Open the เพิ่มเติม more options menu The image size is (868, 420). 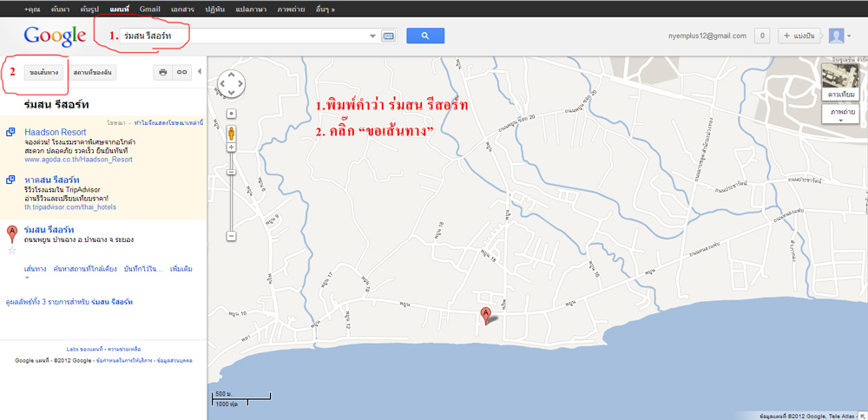pos(181,270)
